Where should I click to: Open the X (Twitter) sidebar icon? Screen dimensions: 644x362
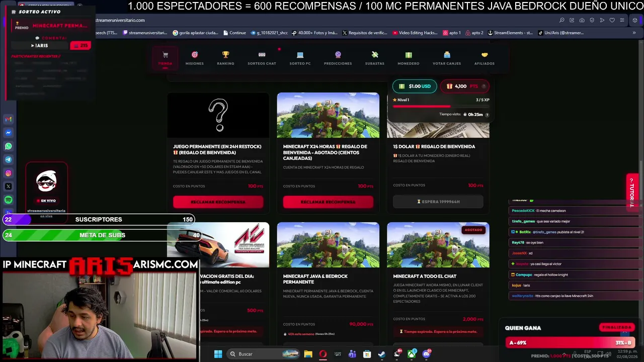(9, 187)
